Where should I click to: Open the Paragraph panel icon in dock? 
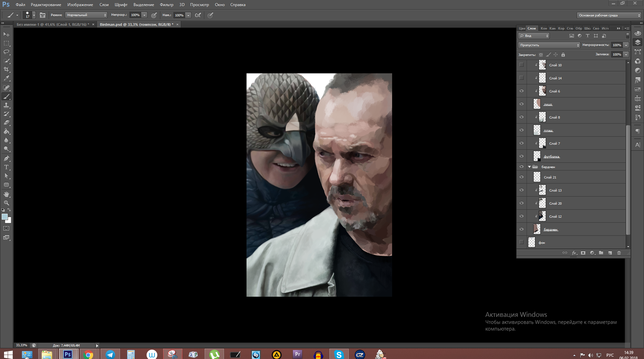(x=638, y=131)
